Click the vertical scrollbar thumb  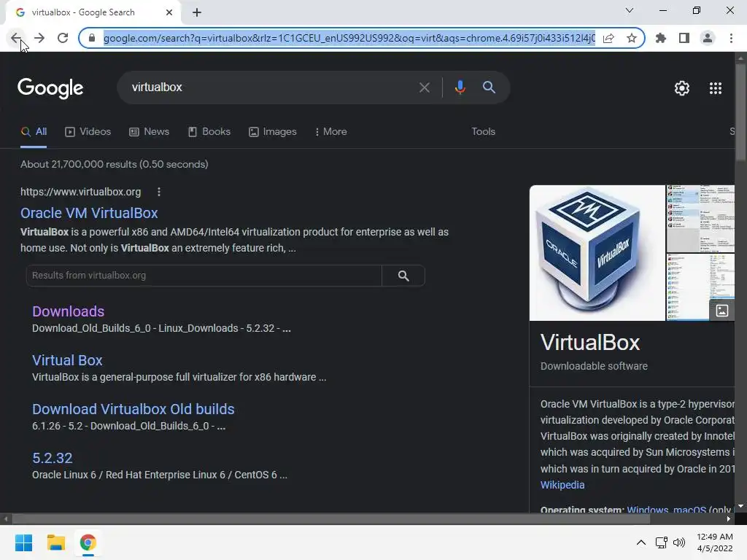[740, 113]
